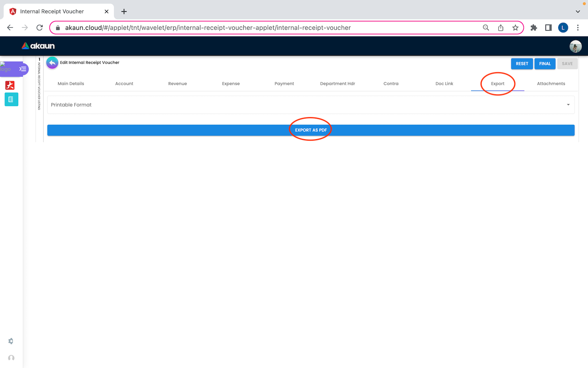Switch to the Attachments tab

click(x=551, y=83)
